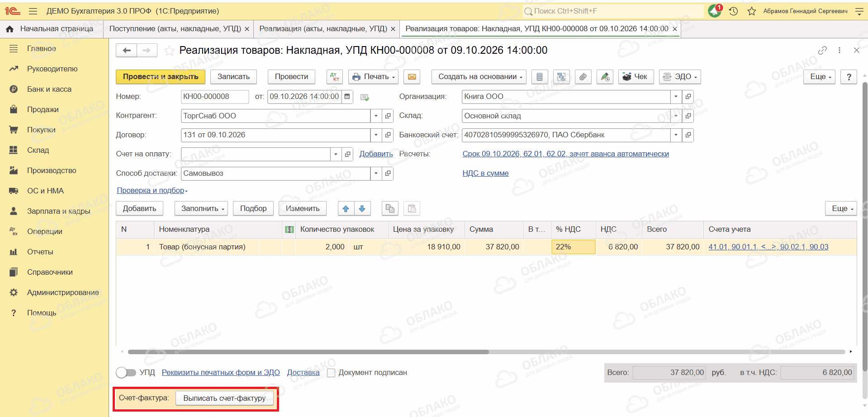Image resolution: width=868 pixels, height=417 pixels.
Task: Open the Создать на основании dropdown
Action: pyautogui.click(x=479, y=77)
